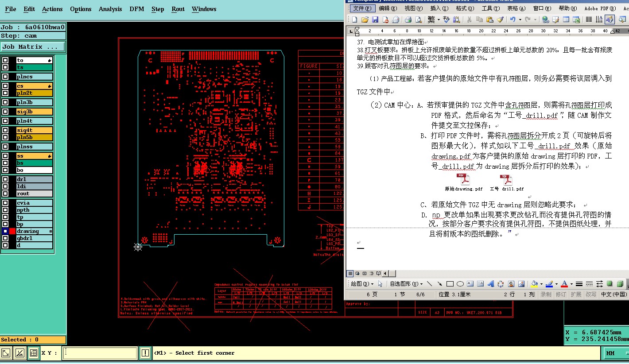Click the 改写 overtype indicator

point(591,294)
